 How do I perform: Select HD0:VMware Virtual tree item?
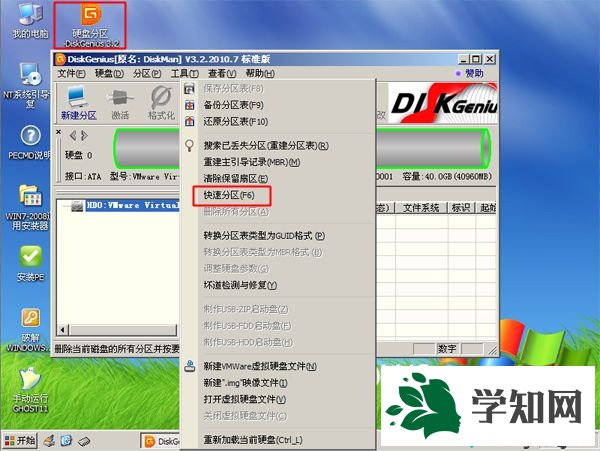point(132,205)
